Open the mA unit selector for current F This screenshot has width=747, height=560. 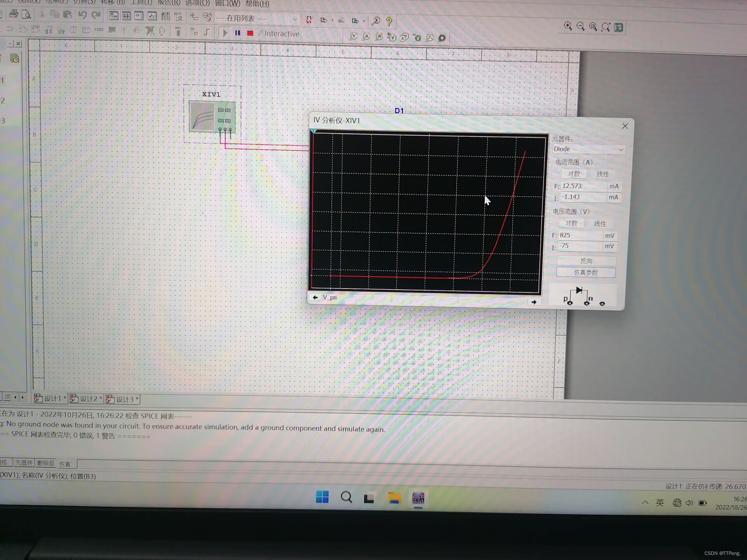(614, 187)
